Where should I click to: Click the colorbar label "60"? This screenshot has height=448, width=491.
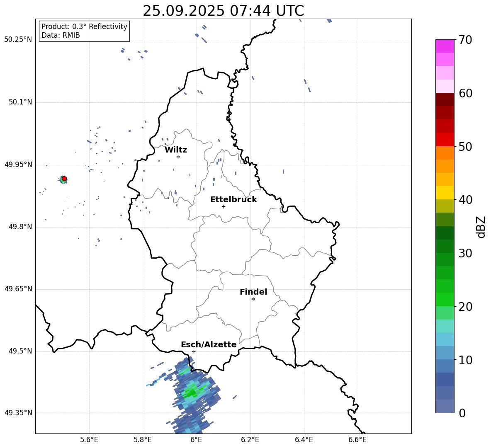465,93
